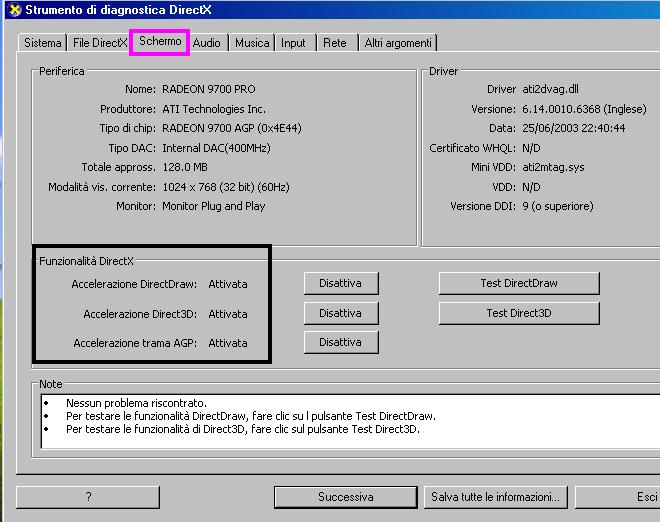The width and height of the screenshot is (660, 522).
Task: Open the Musica tab
Action: point(252,43)
